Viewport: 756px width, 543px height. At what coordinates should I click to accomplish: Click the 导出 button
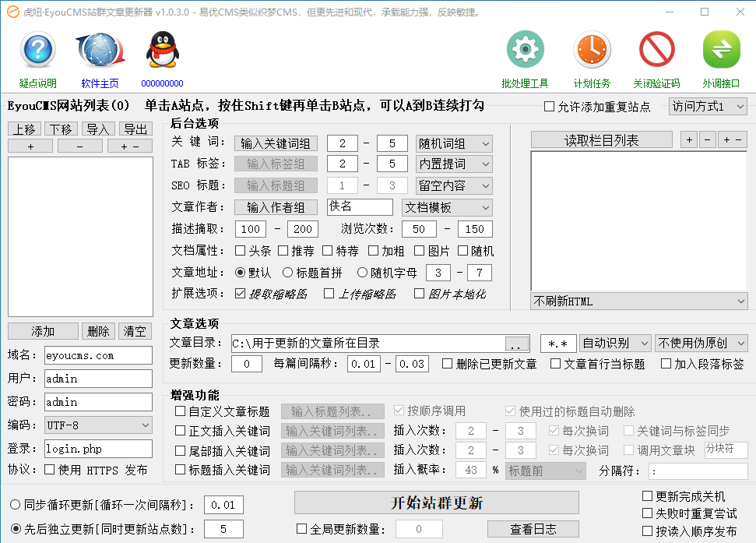[135, 129]
